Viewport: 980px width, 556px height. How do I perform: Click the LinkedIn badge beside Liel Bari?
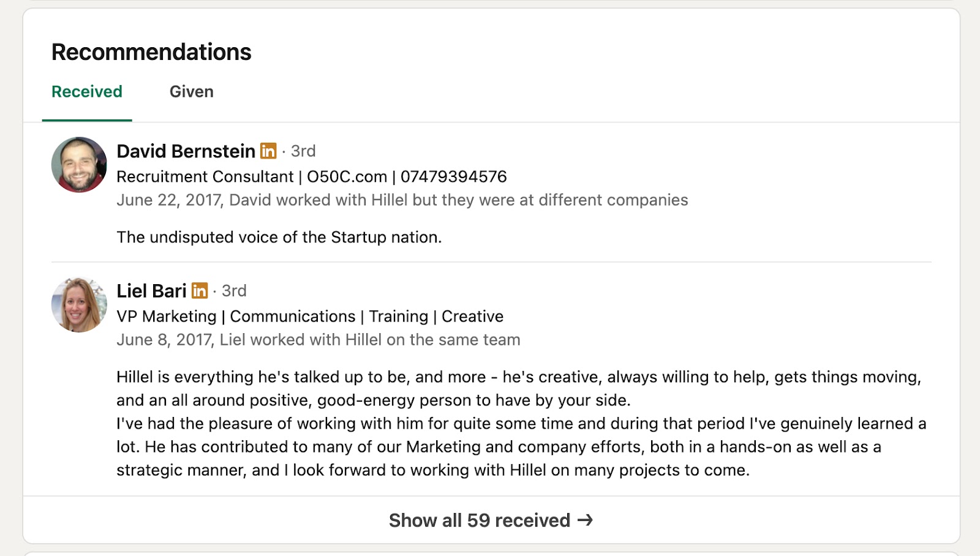click(x=200, y=291)
